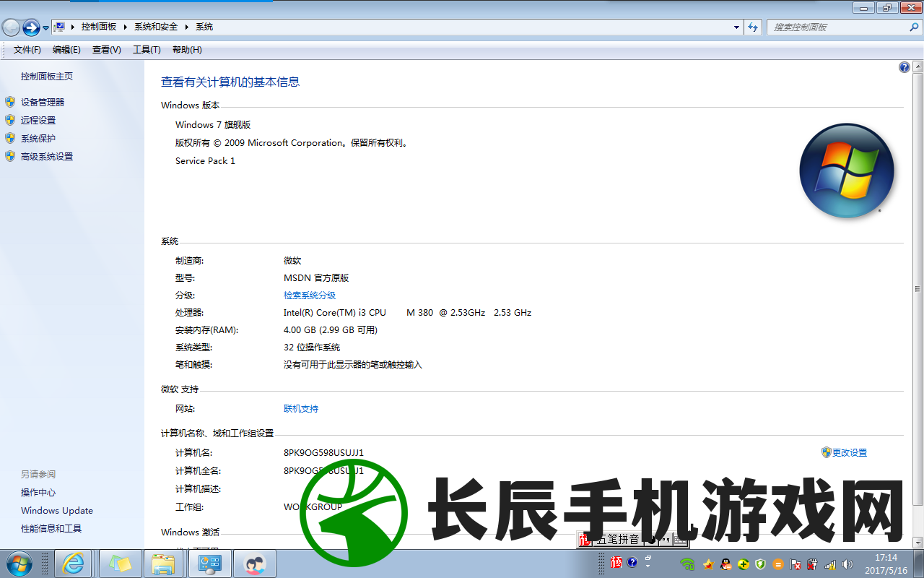Click the forward navigation arrow
The image size is (924, 578).
tap(31, 27)
